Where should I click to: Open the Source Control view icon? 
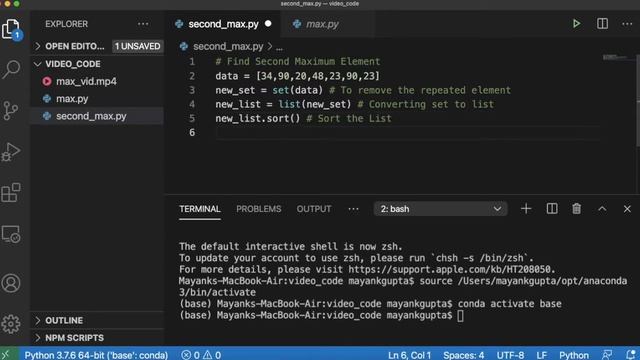11,110
